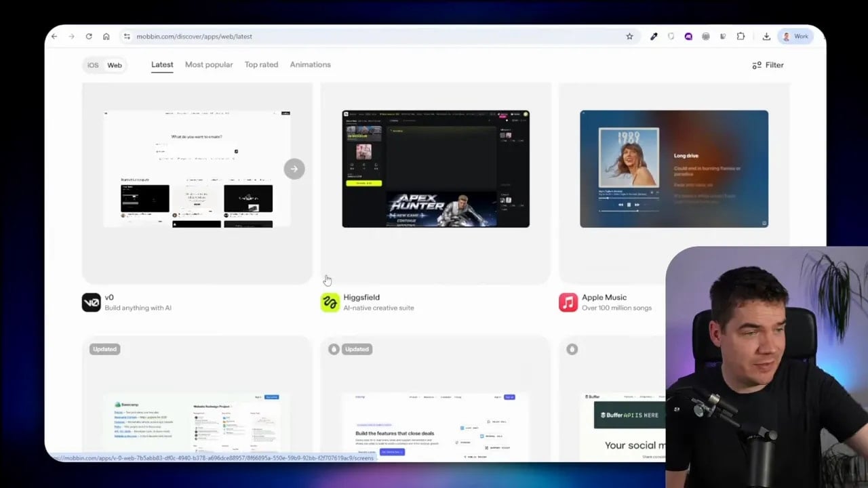The width and height of the screenshot is (868, 488).
Task: Activate the eyedropper extension icon
Action: coord(654,37)
